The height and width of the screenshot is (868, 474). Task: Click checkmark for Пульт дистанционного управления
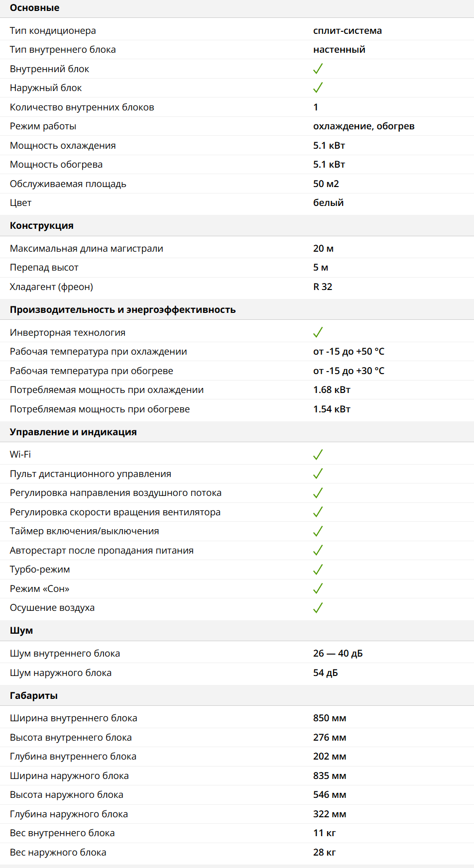coord(318,474)
